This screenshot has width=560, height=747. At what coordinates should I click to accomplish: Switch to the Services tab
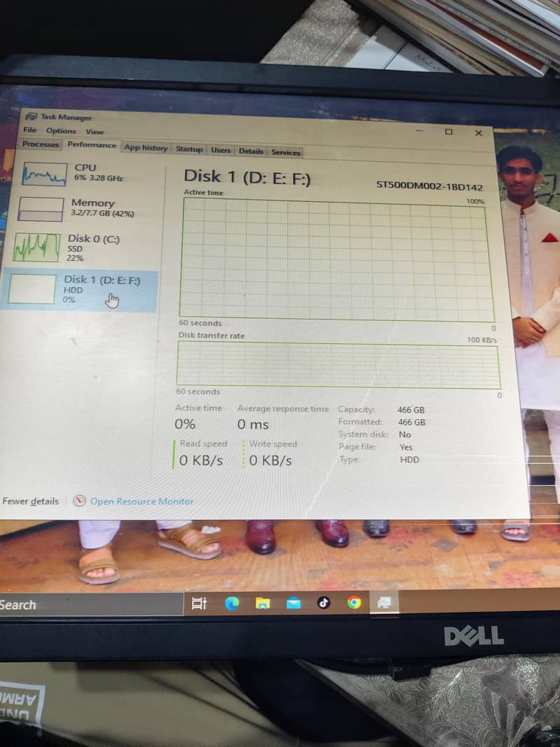286,153
